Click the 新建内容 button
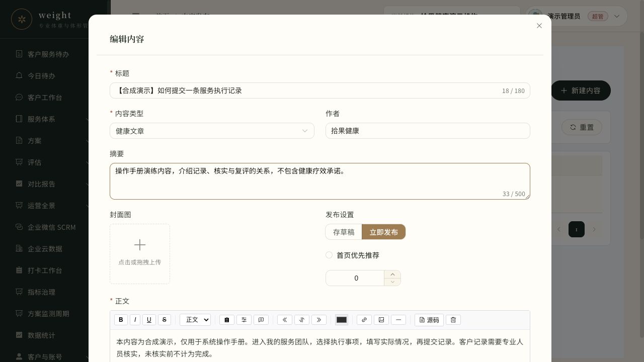644x362 pixels. pyautogui.click(x=581, y=90)
